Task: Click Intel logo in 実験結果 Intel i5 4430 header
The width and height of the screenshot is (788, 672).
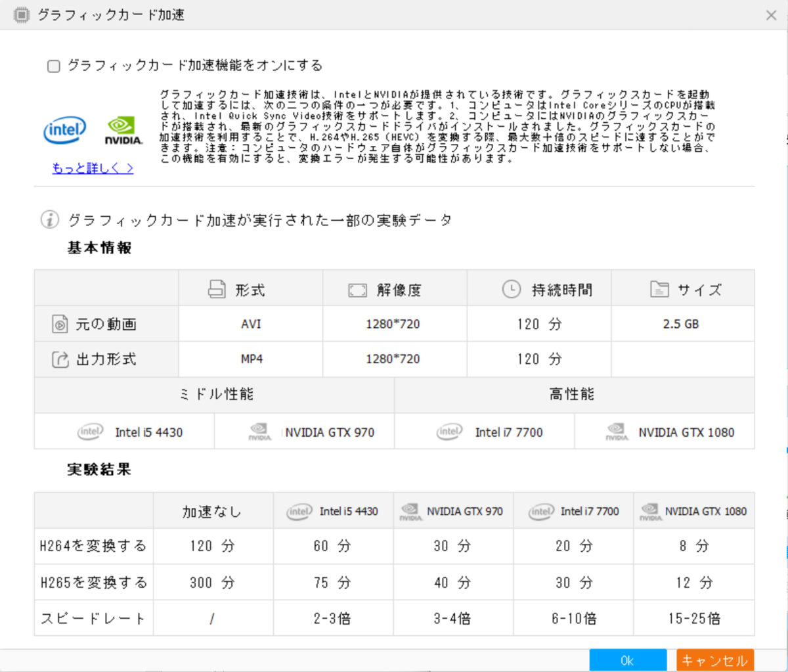Action: coord(299,512)
